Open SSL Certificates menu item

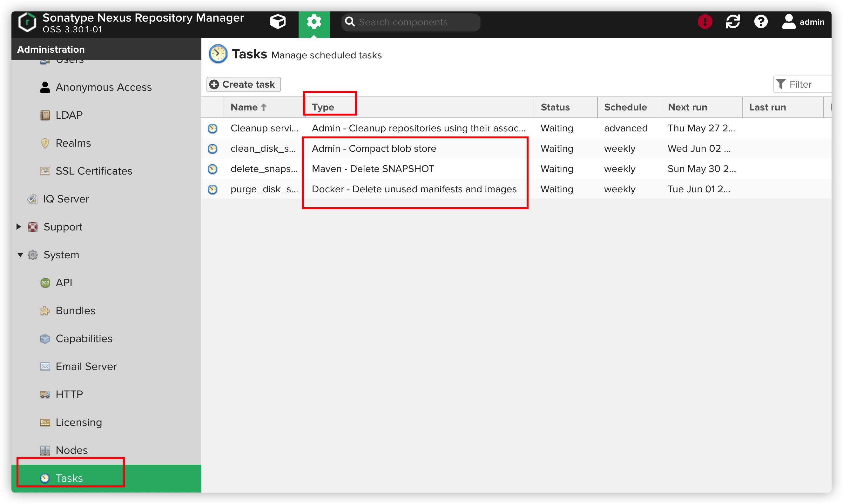(x=94, y=171)
